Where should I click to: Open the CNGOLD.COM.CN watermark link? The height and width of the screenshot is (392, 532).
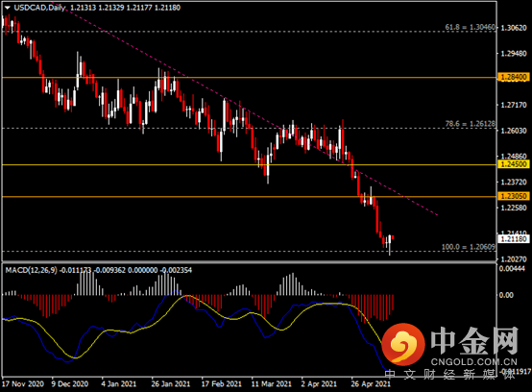(x=474, y=362)
